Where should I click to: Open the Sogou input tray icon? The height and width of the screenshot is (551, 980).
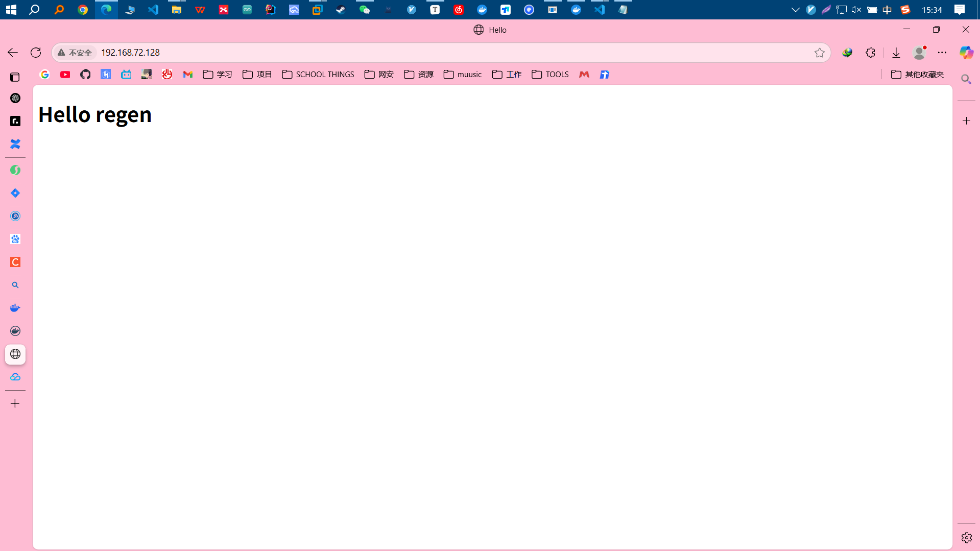coord(905,10)
